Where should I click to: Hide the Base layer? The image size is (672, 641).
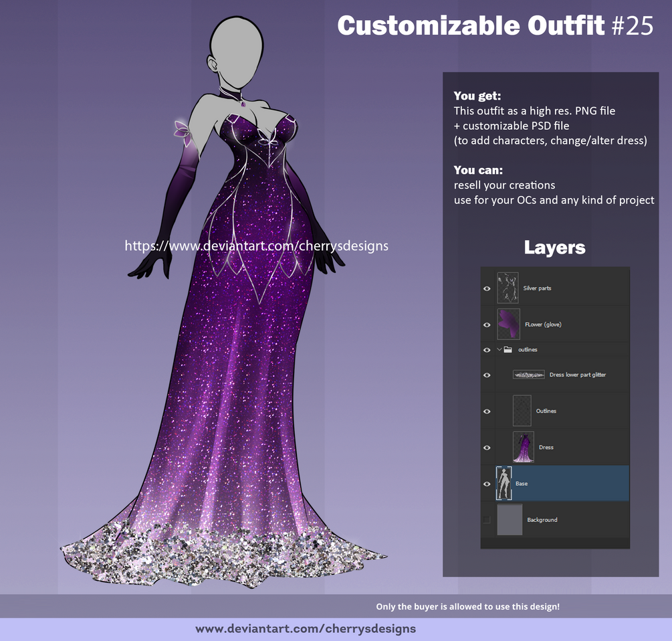coord(487,484)
